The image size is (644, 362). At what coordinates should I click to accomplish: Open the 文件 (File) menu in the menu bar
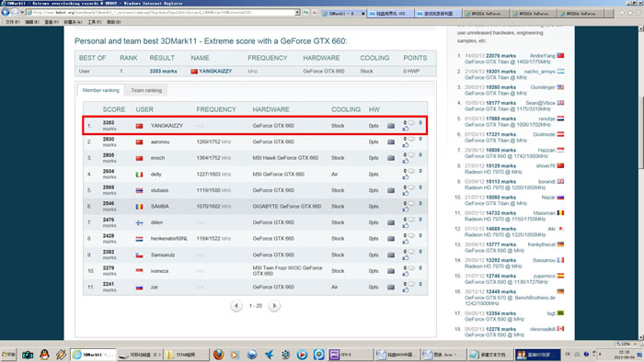click(12, 22)
